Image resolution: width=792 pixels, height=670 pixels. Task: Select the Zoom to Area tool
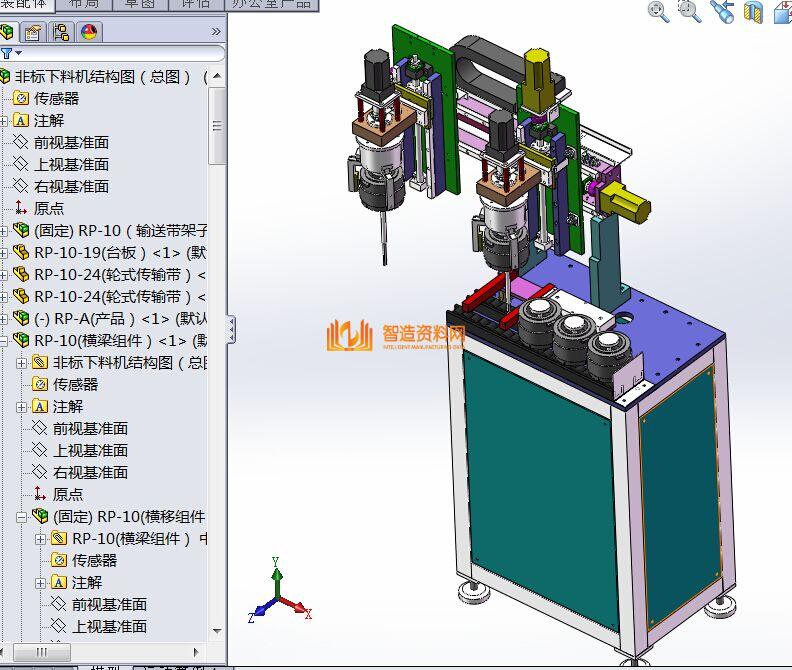[689, 11]
